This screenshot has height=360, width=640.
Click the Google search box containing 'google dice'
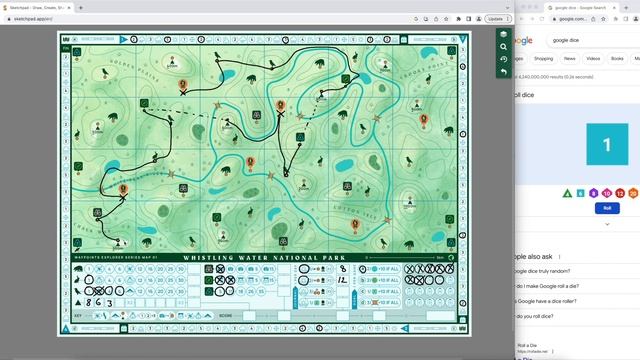coord(592,40)
